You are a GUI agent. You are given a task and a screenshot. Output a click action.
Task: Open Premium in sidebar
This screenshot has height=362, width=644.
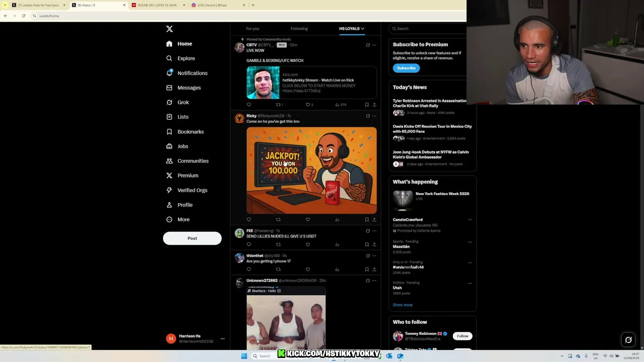(182, 175)
